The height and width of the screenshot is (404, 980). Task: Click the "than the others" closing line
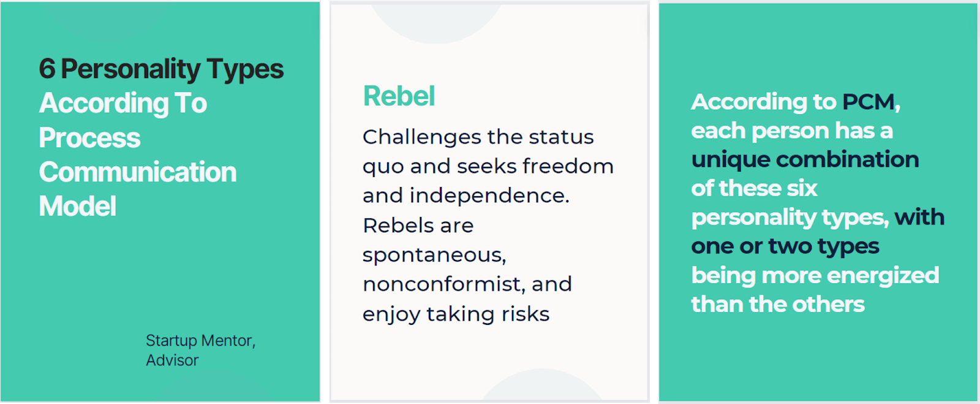778,304
